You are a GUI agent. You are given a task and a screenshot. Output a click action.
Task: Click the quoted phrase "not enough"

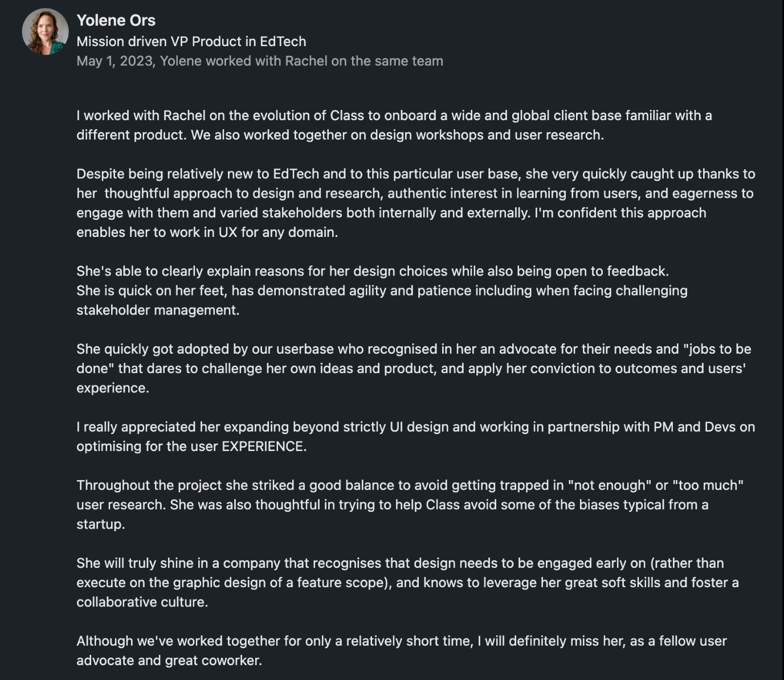[x=610, y=485]
